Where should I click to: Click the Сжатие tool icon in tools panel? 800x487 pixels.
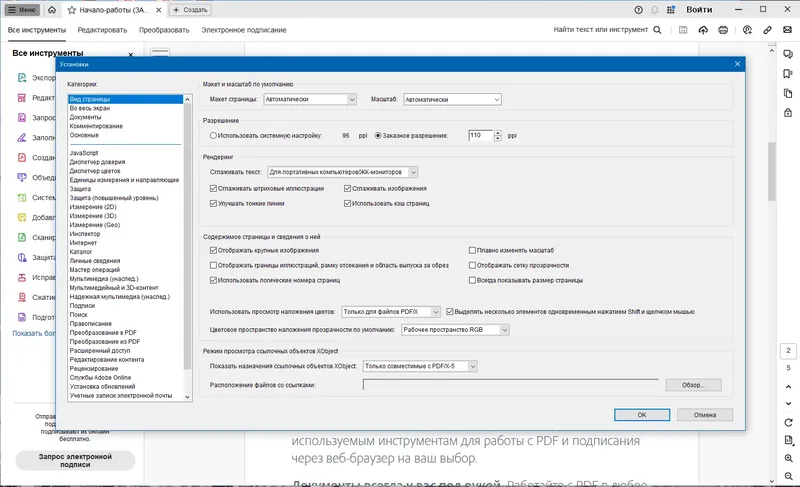(x=22, y=297)
